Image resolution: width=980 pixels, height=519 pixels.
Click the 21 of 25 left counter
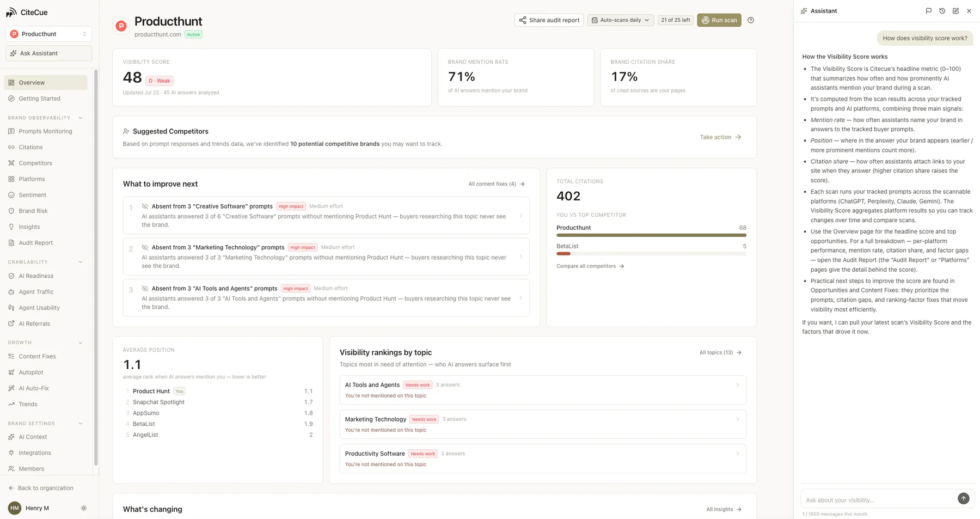(675, 20)
